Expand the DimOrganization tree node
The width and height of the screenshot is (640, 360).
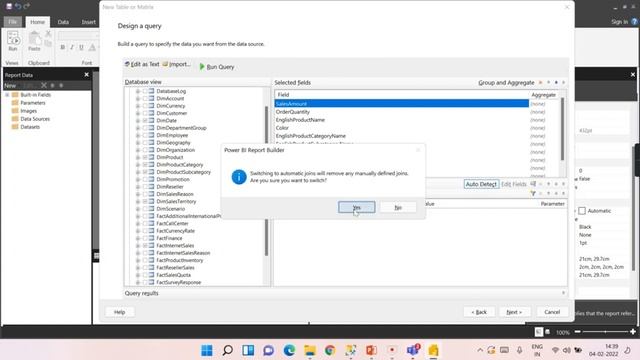pos(138,150)
